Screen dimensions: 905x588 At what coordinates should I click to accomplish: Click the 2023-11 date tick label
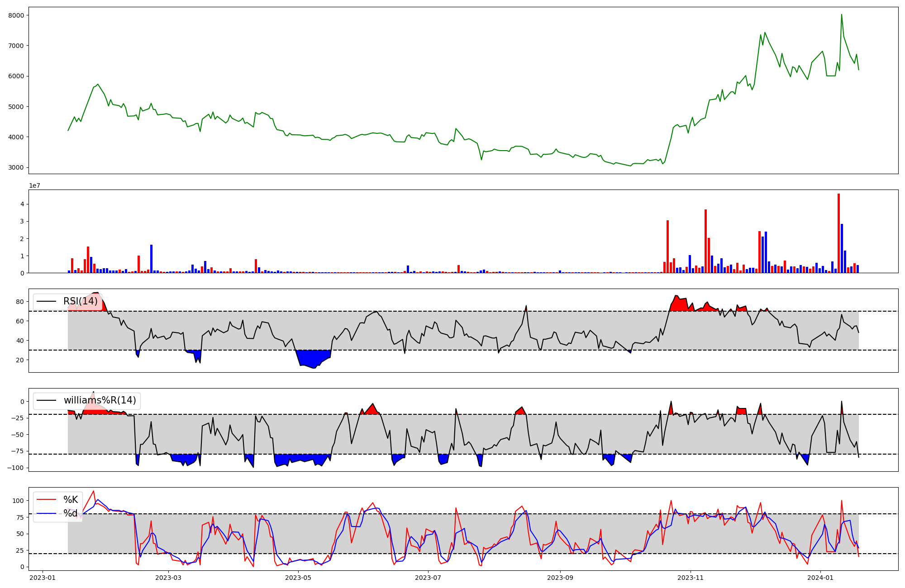click(691, 577)
